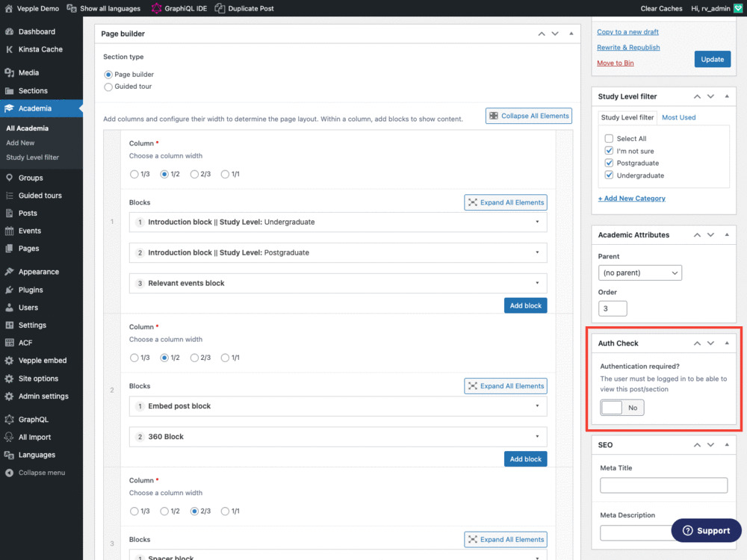747x560 pixels.
Task: Click the Pages sidebar icon
Action: pos(9,248)
